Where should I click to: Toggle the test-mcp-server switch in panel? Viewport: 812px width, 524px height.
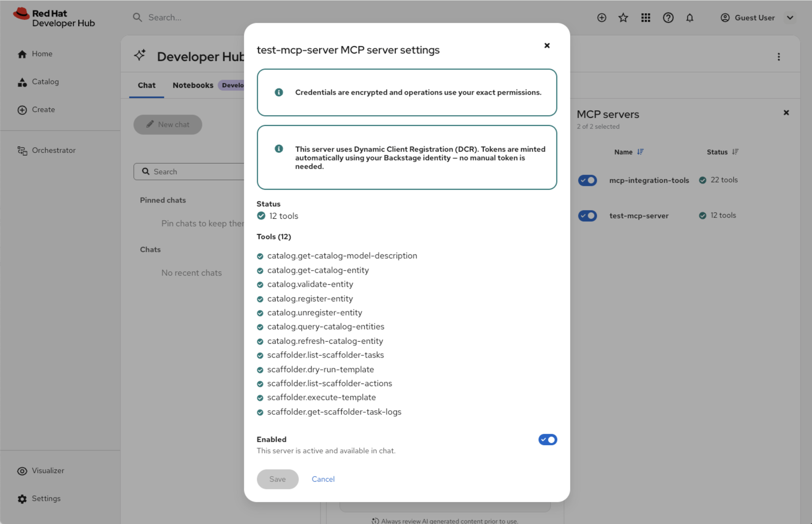click(588, 215)
